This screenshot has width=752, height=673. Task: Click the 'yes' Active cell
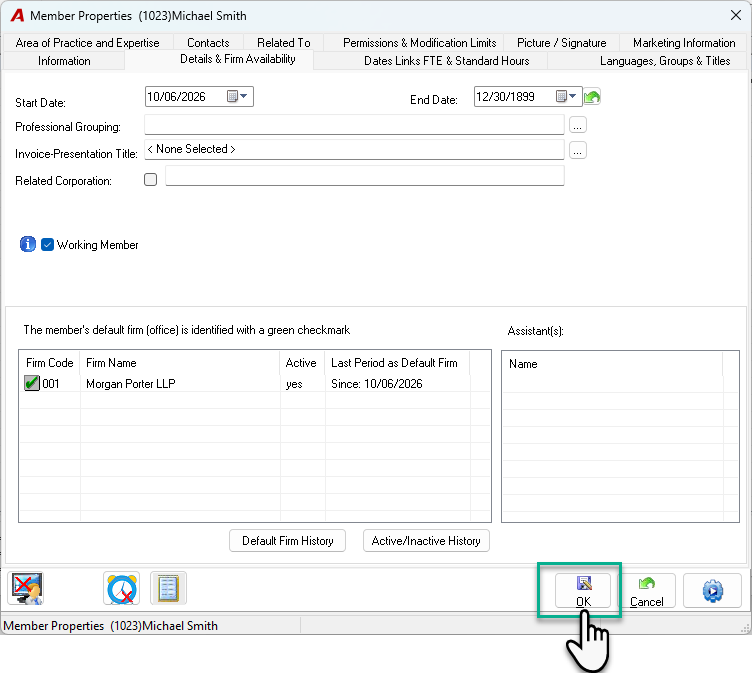coord(303,384)
